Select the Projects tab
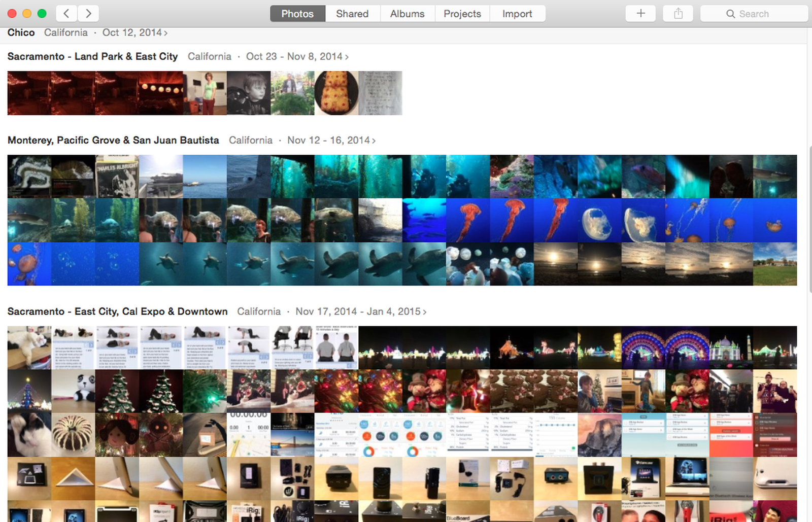The image size is (812, 522). pyautogui.click(x=462, y=14)
